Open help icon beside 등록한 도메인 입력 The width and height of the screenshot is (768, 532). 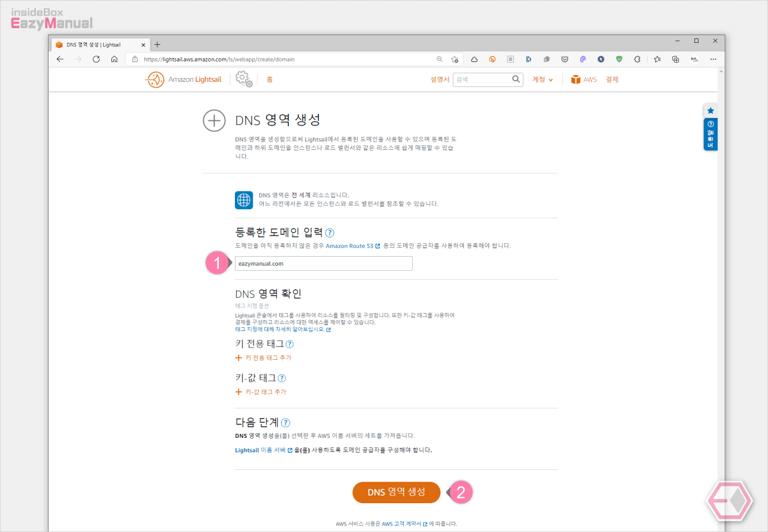click(330, 233)
